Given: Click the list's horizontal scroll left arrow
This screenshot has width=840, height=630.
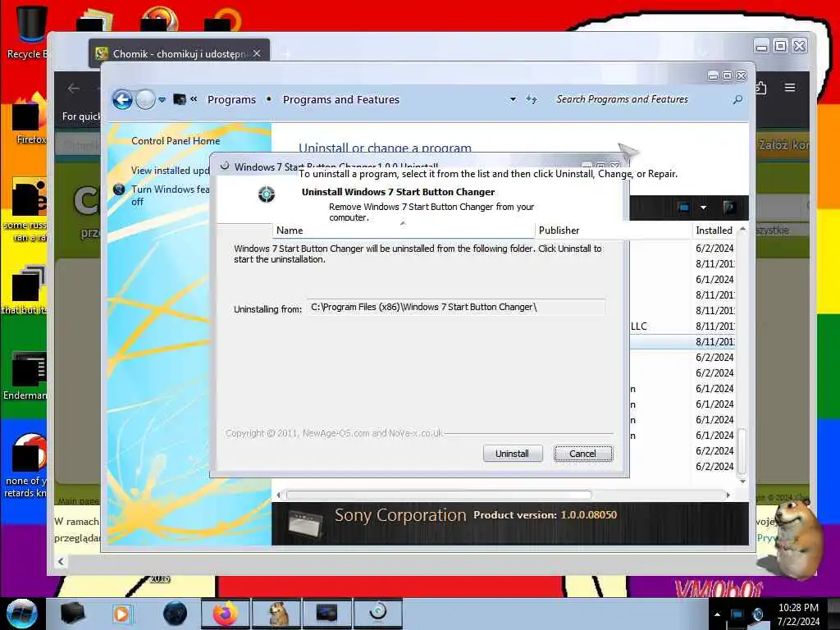Looking at the screenshot, I should tap(278, 495).
